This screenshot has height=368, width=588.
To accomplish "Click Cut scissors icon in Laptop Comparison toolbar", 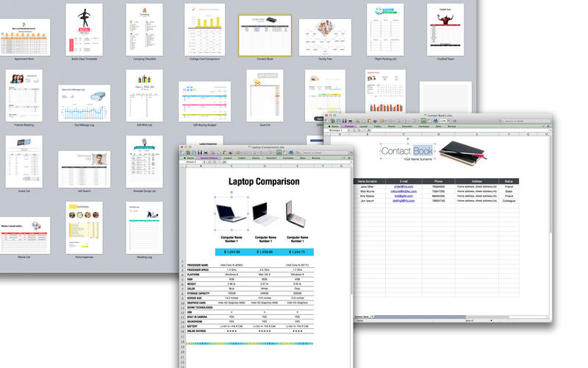I will coord(212,152).
